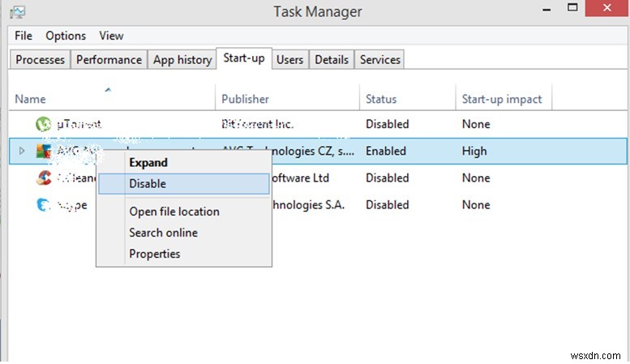Click the AVG app icon
This screenshot has height=364, width=630.
pos(44,151)
